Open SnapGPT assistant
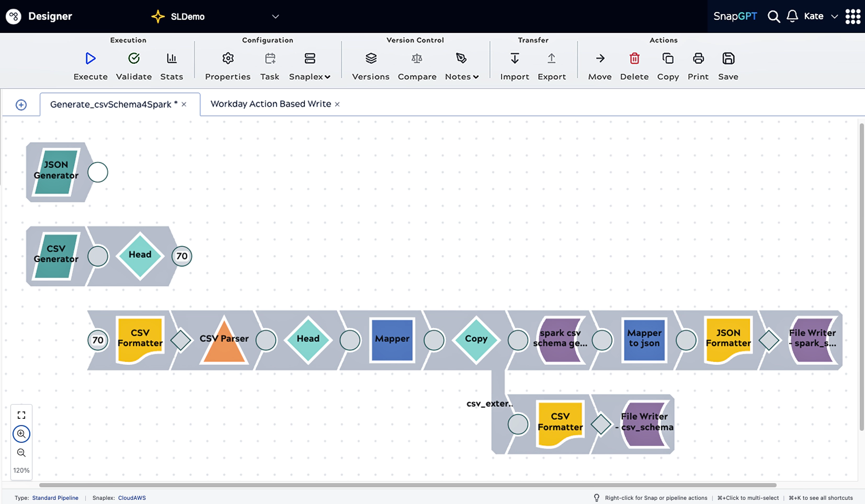865x504 pixels. 735,16
